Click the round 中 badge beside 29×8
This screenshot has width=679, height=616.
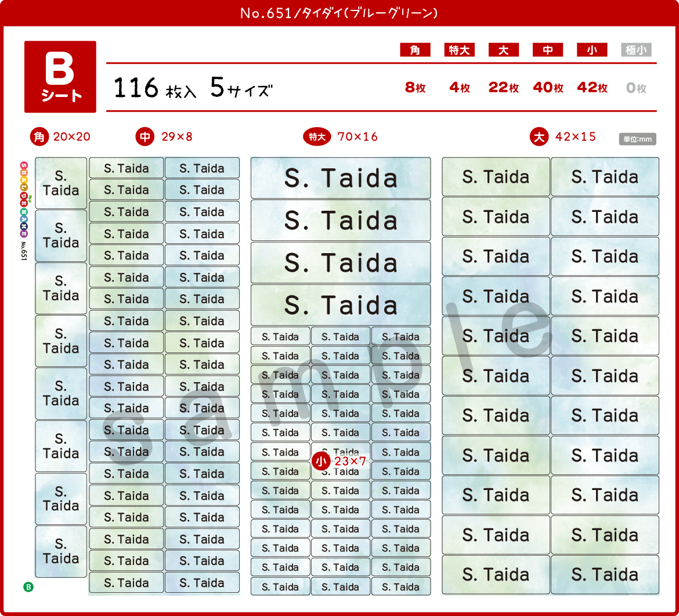[145, 137]
